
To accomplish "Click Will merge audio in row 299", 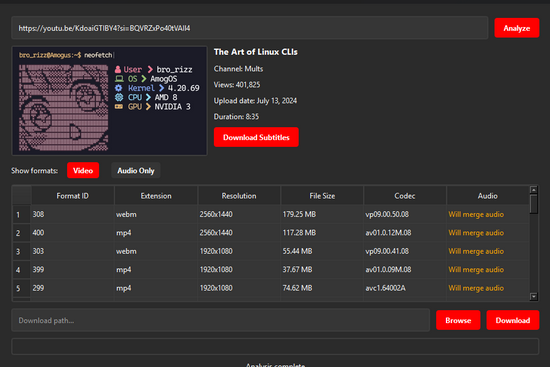I will click(488, 288).
